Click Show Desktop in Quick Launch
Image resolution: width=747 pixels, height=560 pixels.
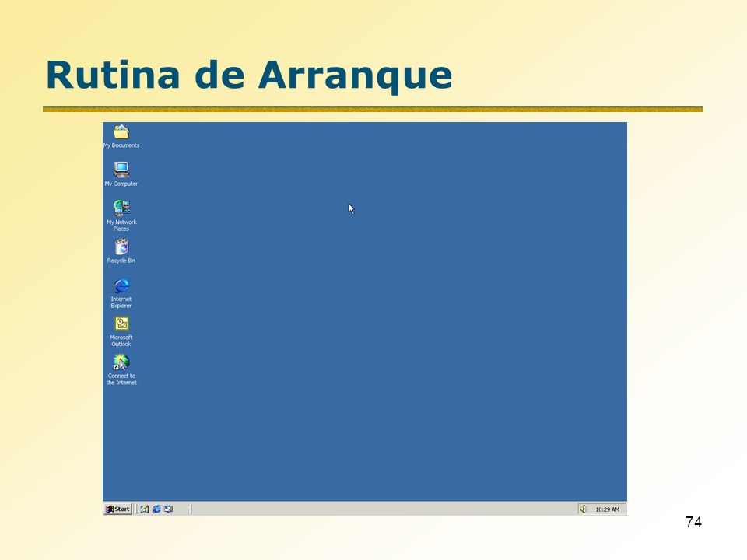pyautogui.click(x=145, y=509)
